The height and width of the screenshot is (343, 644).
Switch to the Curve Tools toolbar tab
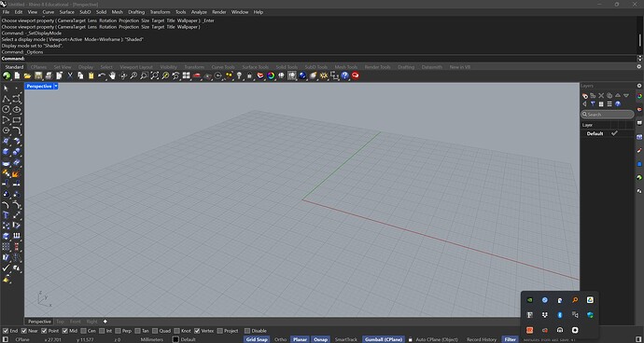tap(223, 67)
